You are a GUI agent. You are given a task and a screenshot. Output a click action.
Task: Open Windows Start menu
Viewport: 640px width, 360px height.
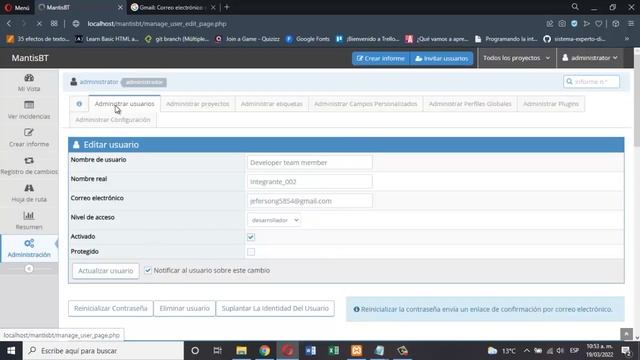coord(11,351)
